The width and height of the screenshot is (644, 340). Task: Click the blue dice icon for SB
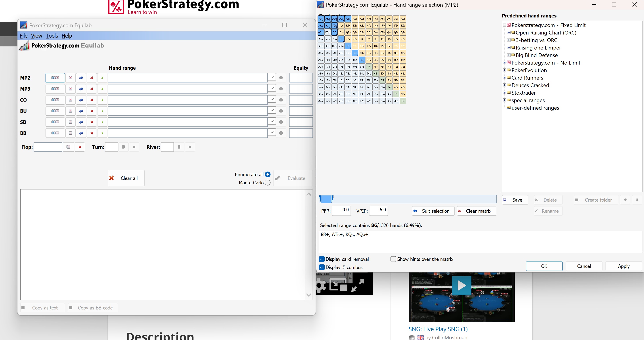pos(81,122)
